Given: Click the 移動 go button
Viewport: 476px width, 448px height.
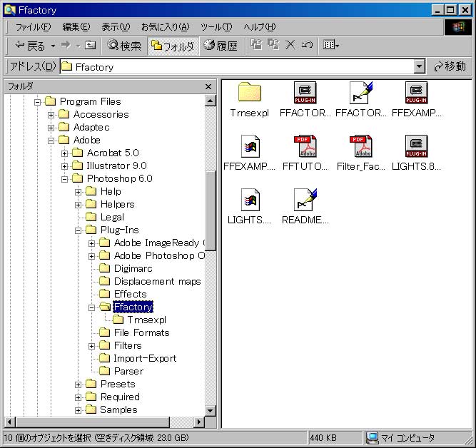Looking at the screenshot, I should (450, 66).
